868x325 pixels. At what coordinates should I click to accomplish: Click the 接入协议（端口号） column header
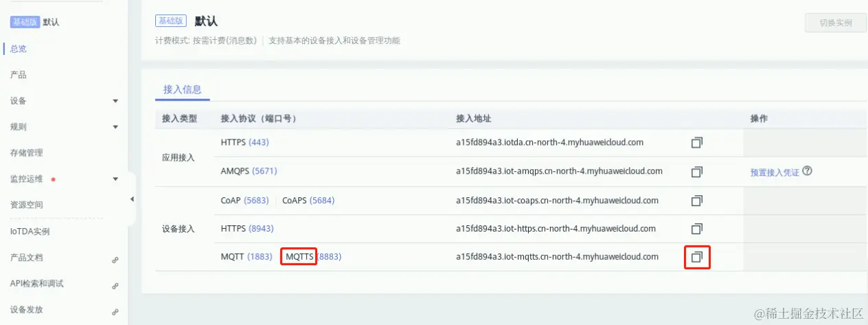[x=258, y=119]
